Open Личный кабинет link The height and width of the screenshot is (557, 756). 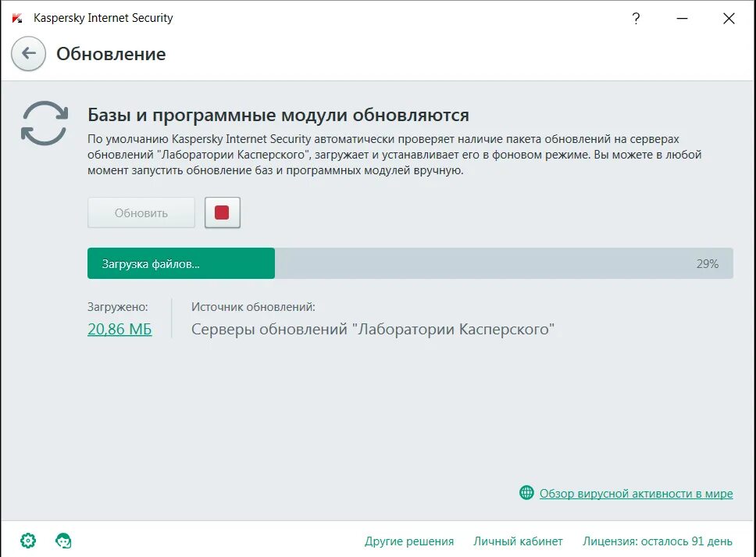pyautogui.click(x=518, y=541)
